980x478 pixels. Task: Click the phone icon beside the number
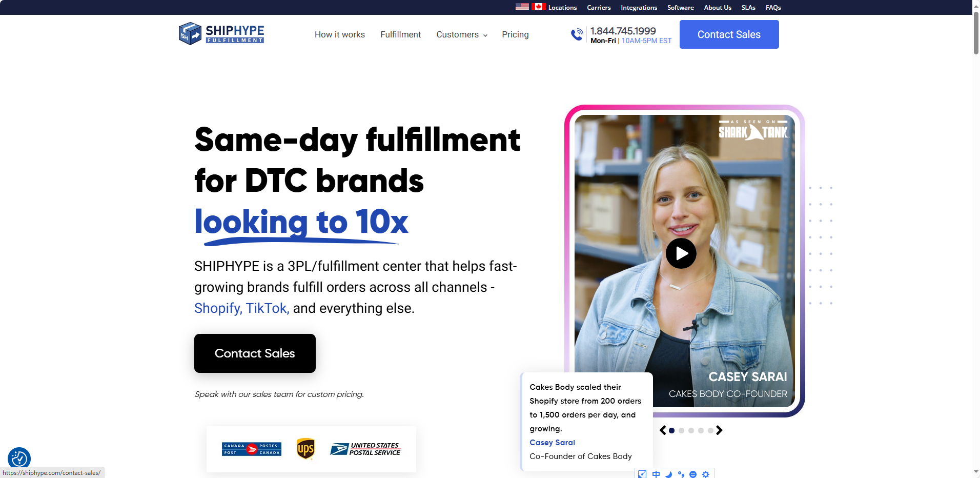577,34
